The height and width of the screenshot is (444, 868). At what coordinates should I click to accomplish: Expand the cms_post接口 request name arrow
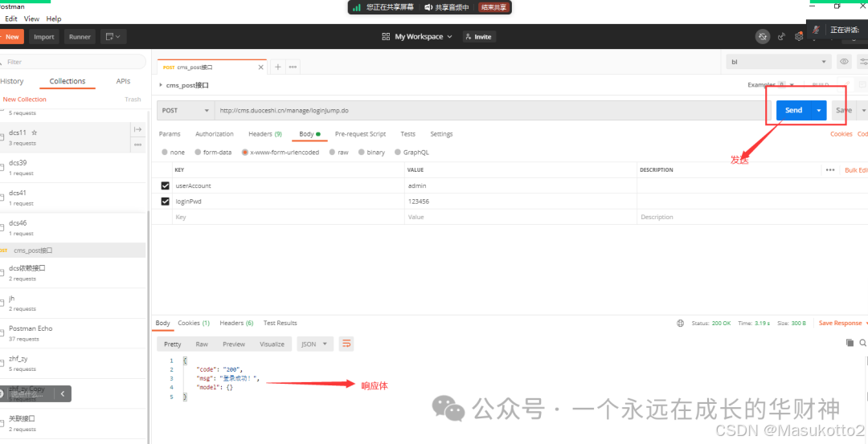161,85
